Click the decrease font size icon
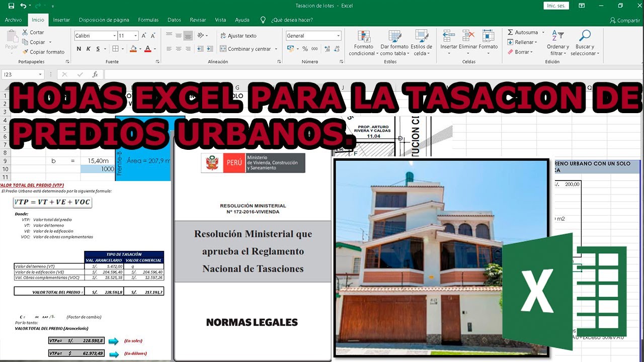This screenshot has width=644, height=362. [x=154, y=36]
